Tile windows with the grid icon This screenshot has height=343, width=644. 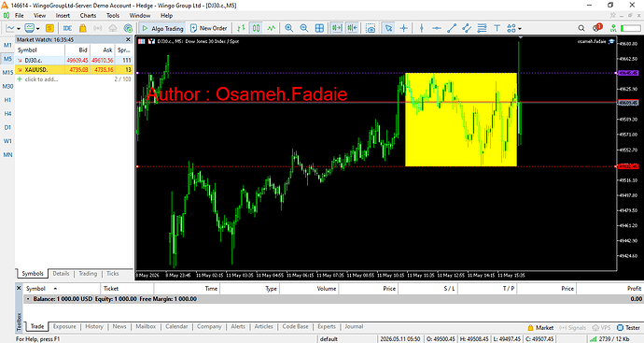point(319,28)
